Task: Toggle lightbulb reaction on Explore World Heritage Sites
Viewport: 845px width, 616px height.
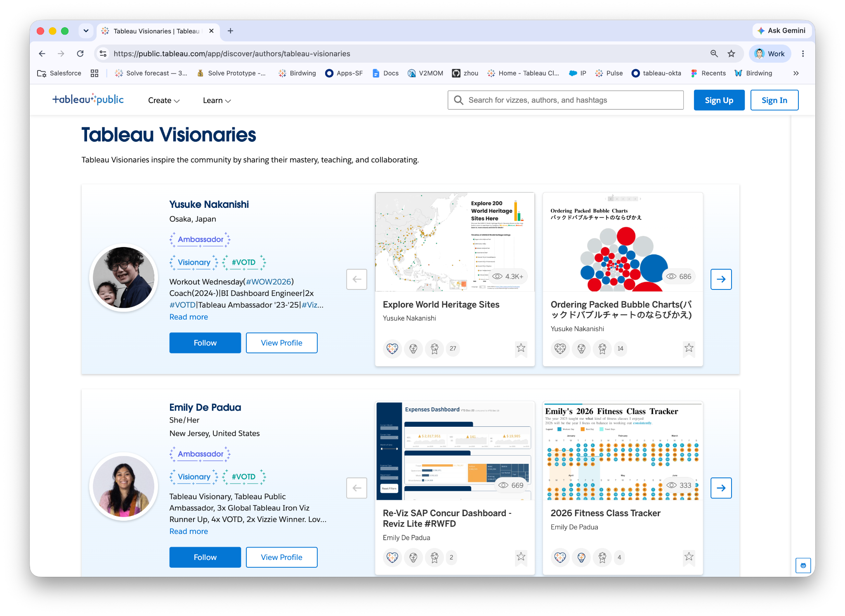Action: tap(413, 349)
